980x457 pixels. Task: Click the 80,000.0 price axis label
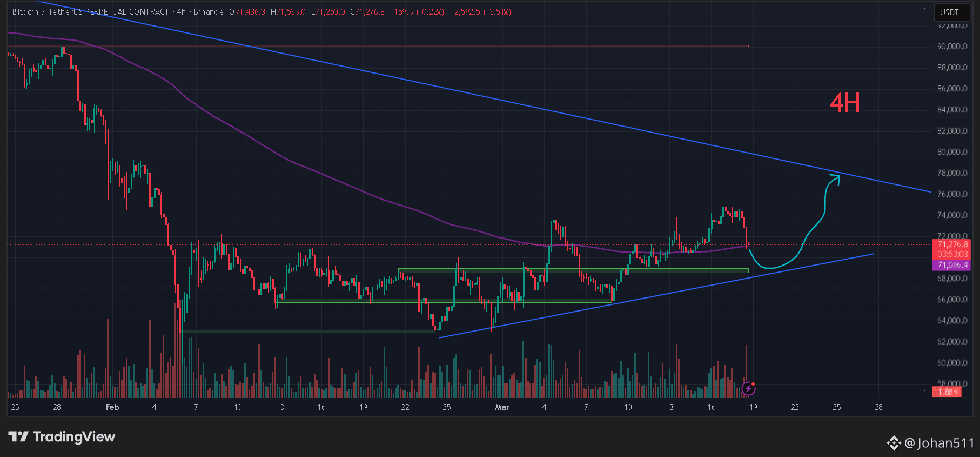coord(952,152)
